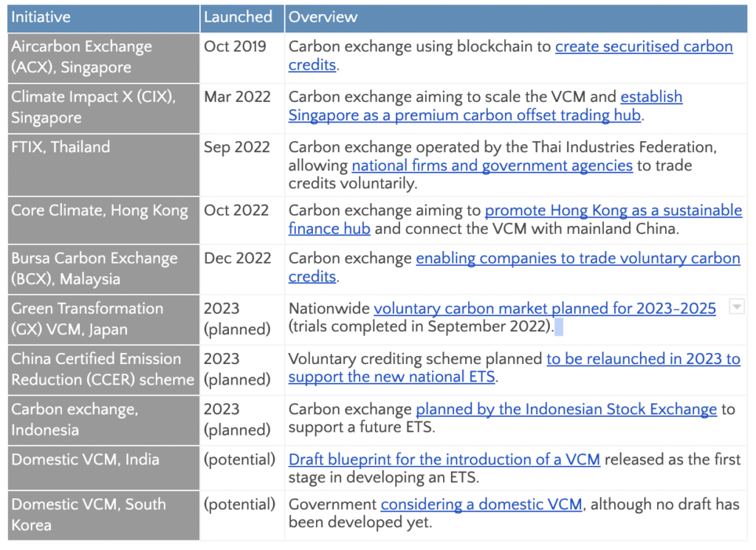Click 'enabling companies to trade voluntary carbon credits' link
The image size is (756, 550).
pyautogui.click(x=577, y=258)
